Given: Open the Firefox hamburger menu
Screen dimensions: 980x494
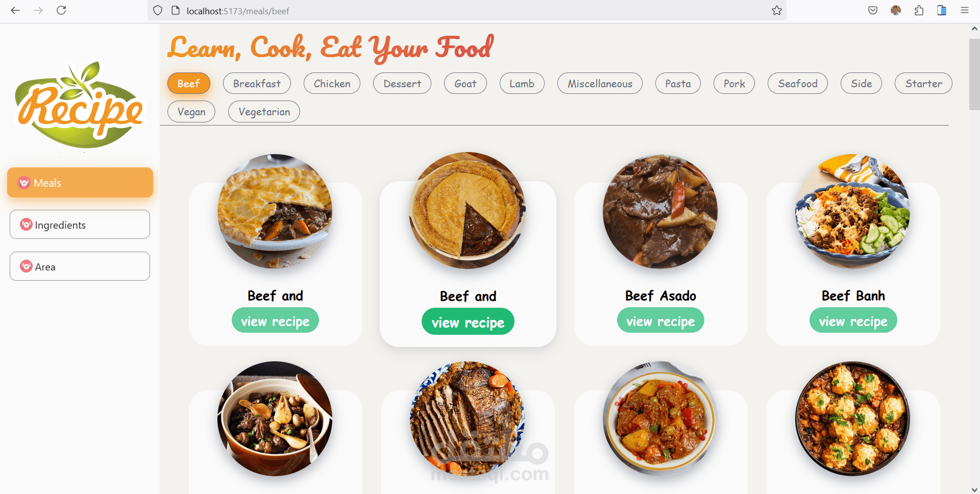Looking at the screenshot, I should click(x=964, y=10).
